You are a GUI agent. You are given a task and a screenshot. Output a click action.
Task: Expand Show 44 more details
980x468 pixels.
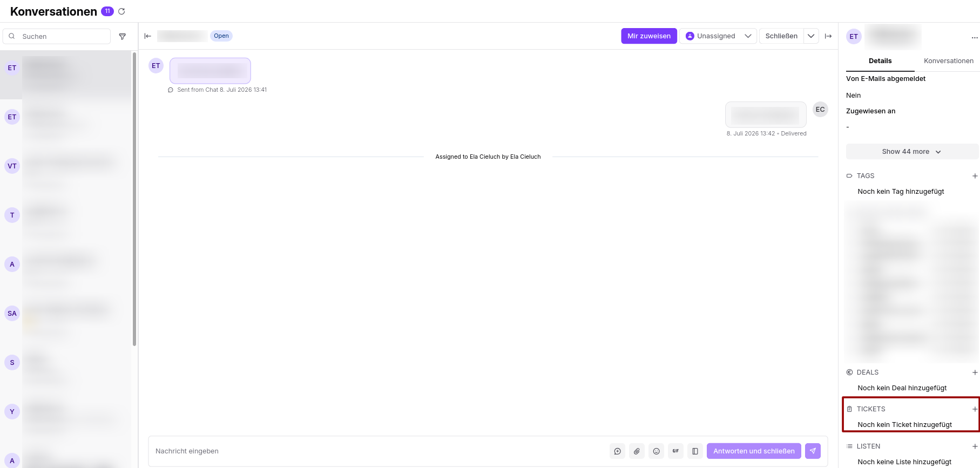pyautogui.click(x=911, y=152)
